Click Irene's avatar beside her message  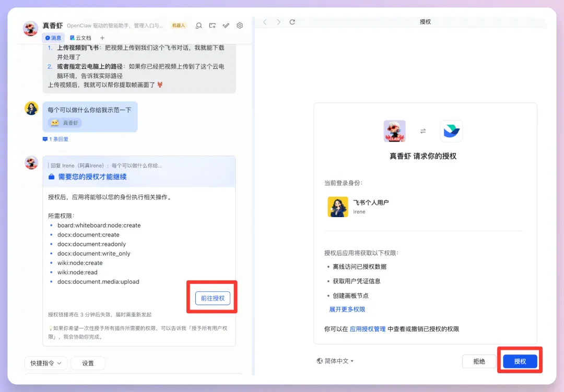click(31, 108)
